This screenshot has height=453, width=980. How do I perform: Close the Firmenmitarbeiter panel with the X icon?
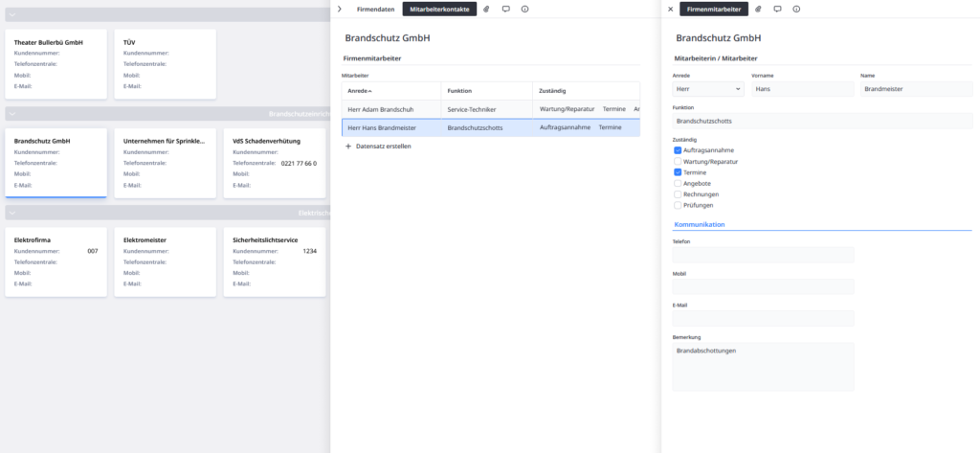(670, 9)
